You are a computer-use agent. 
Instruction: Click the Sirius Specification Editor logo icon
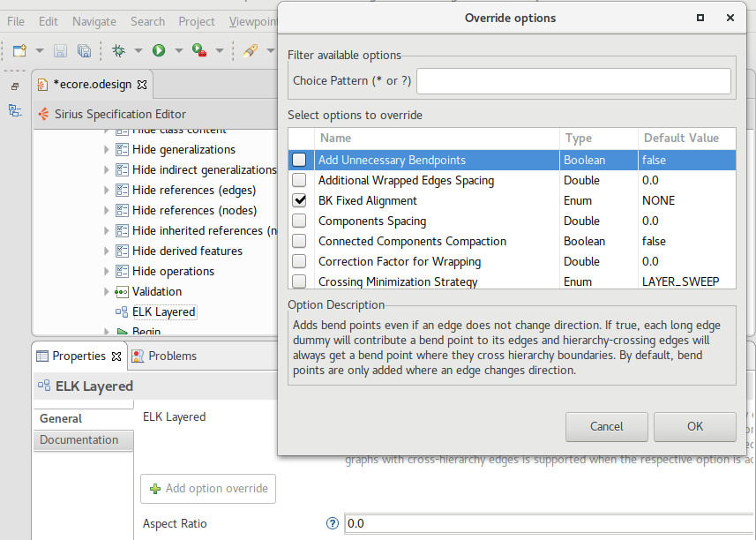pos(43,114)
